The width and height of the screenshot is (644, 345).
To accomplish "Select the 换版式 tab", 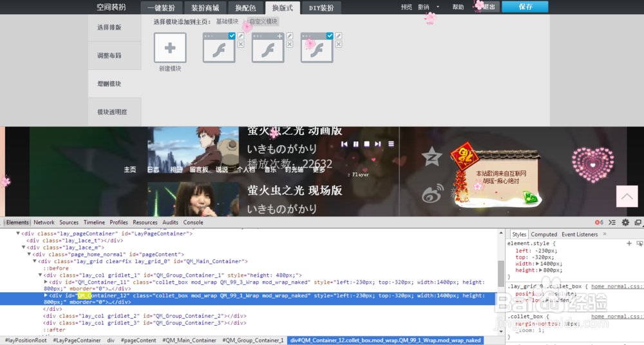I will [x=283, y=8].
